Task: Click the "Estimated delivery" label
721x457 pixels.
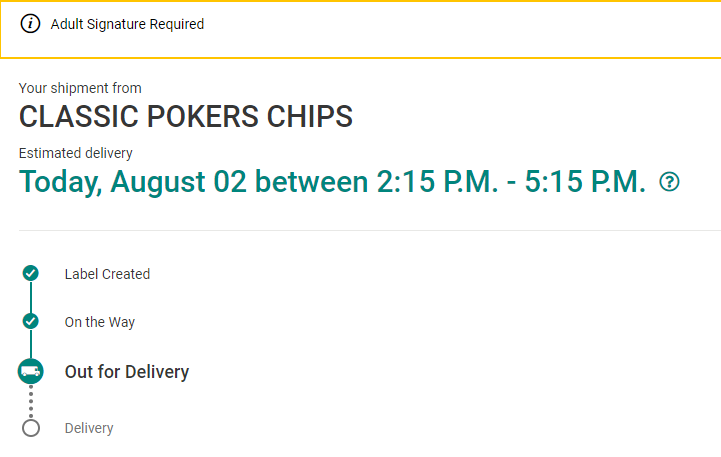Action: [76, 153]
